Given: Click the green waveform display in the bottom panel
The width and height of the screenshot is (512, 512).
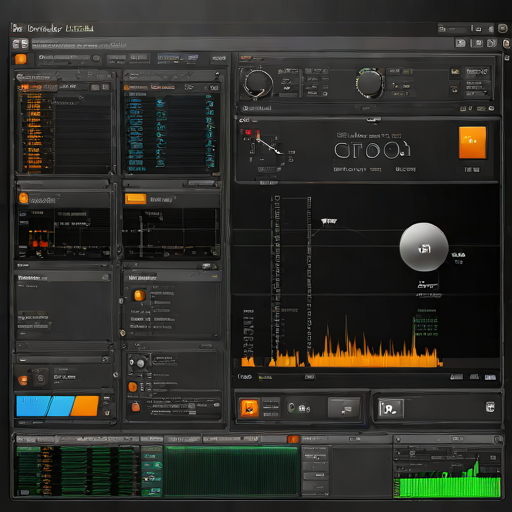Looking at the screenshot, I should 232,470.
